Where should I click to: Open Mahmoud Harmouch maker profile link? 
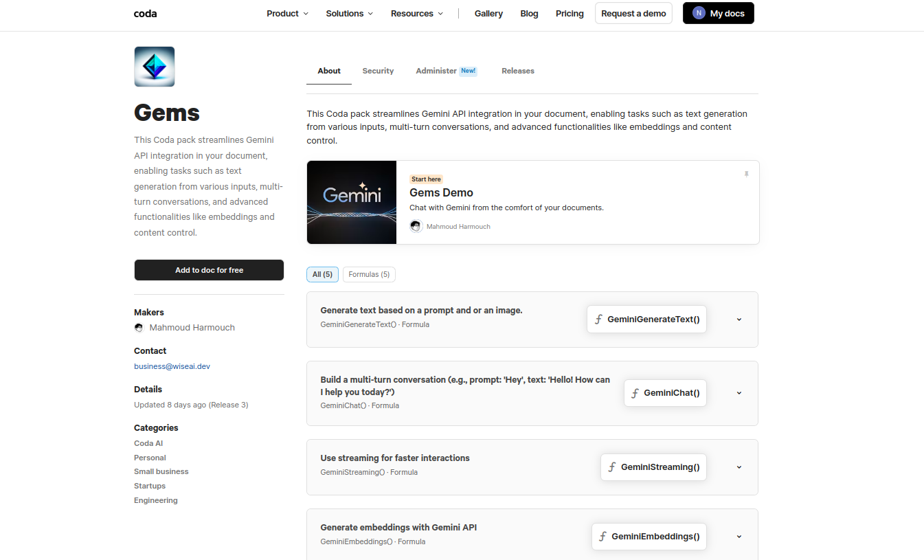[x=192, y=328]
